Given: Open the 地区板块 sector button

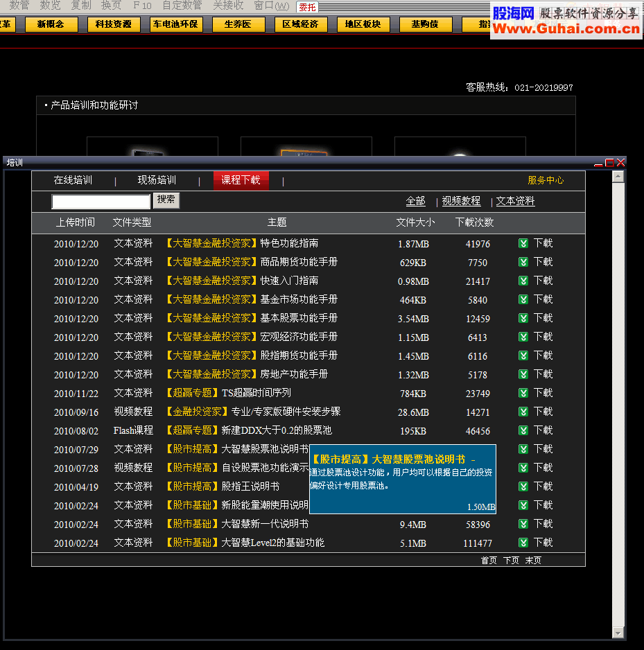Looking at the screenshot, I should click(363, 24).
